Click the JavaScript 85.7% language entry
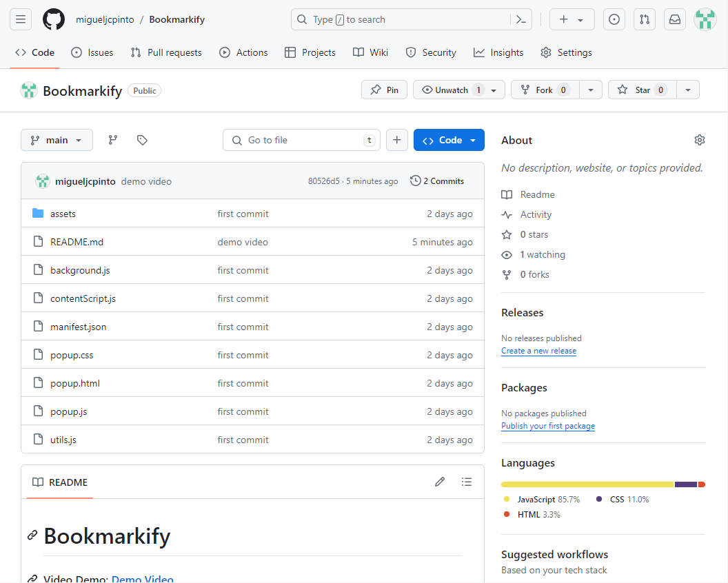 pos(542,500)
